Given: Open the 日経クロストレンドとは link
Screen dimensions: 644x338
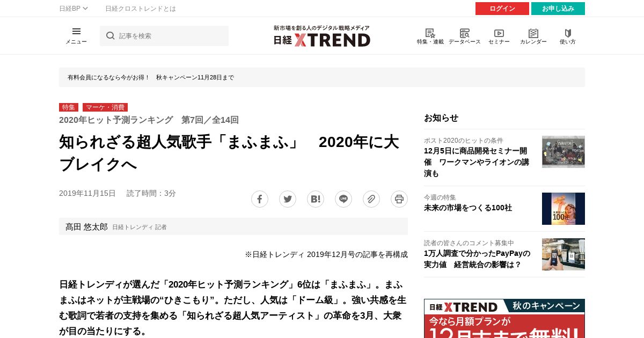Looking at the screenshot, I should [x=141, y=9].
